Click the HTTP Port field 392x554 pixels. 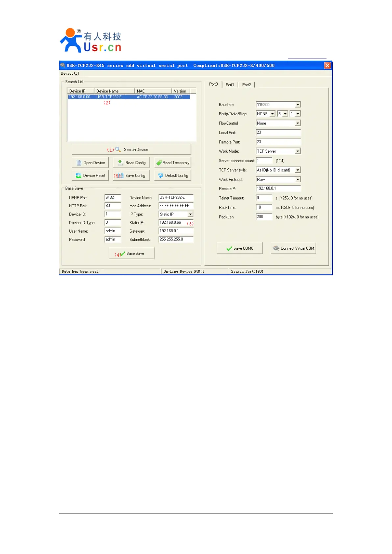coord(113,206)
